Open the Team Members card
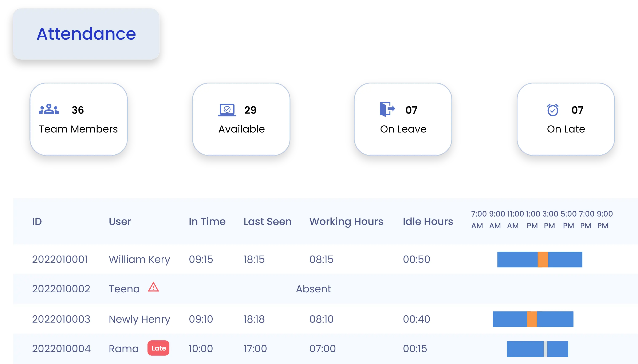The image size is (638, 364). click(79, 119)
